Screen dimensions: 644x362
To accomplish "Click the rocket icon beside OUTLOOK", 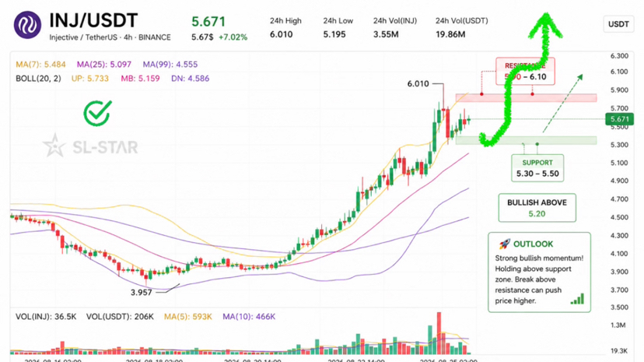I will coord(504,244).
